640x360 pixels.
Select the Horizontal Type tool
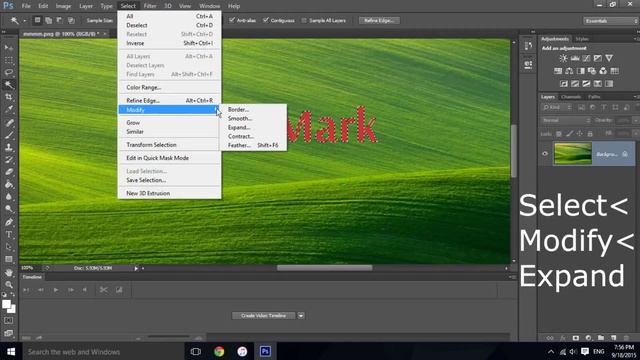9,235
